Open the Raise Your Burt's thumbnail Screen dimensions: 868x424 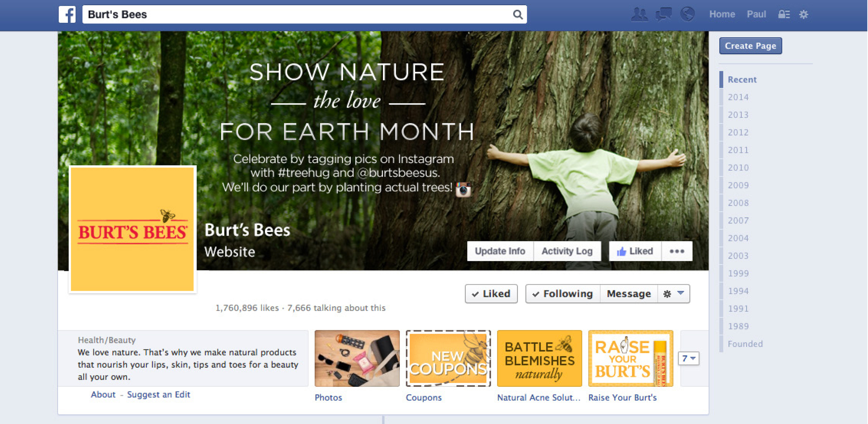(x=631, y=358)
